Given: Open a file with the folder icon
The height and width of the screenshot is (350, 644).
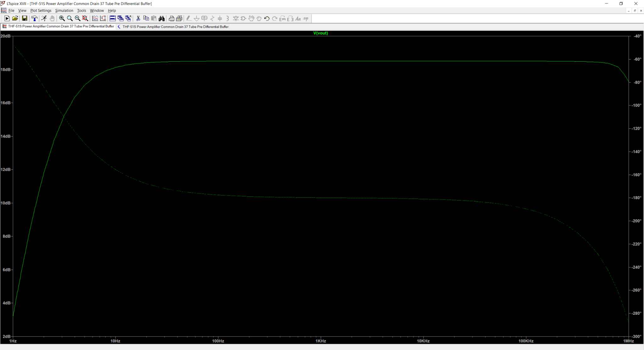Looking at the screenshot, I should (x=15, y=19).
